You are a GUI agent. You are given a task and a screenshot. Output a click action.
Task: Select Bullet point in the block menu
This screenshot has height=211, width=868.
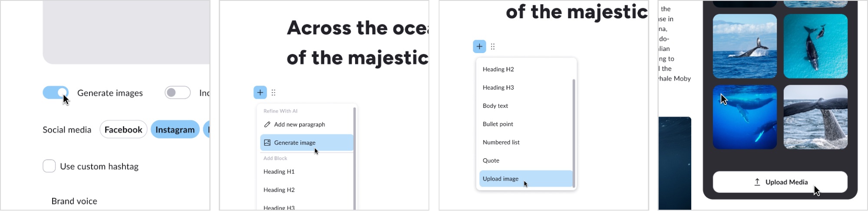click(498, 124)
